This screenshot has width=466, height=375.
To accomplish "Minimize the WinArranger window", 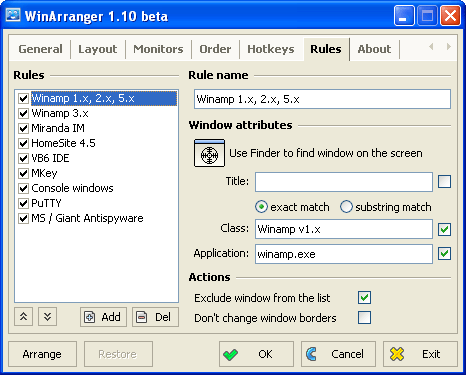I will point(403,16).
